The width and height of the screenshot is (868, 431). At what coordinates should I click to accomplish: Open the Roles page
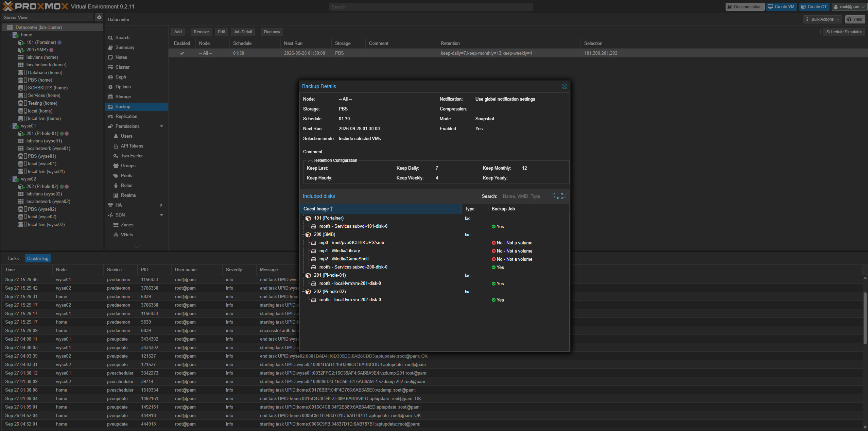[126, 185]
